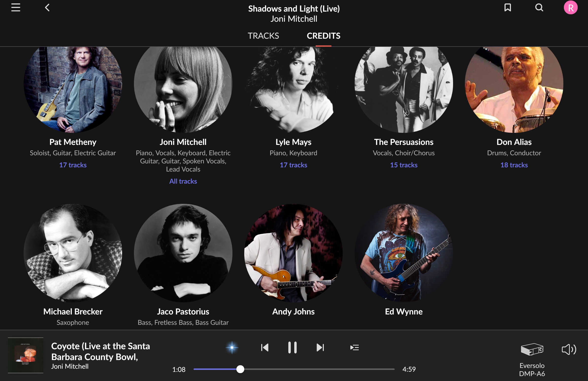Select the Eversolo DMP-A6 output device
588x381 pixels.
tap(532, 360)
